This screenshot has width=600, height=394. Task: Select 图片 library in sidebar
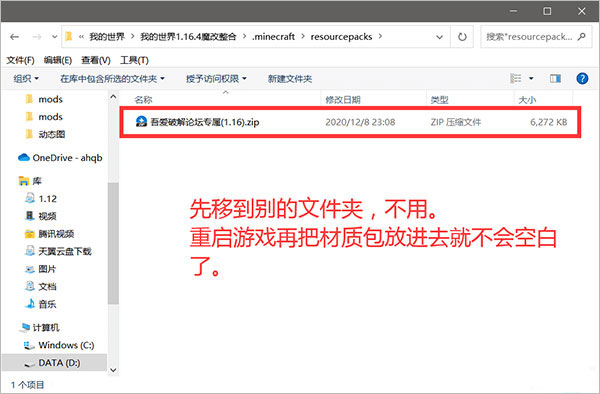(x=41, y=269)
